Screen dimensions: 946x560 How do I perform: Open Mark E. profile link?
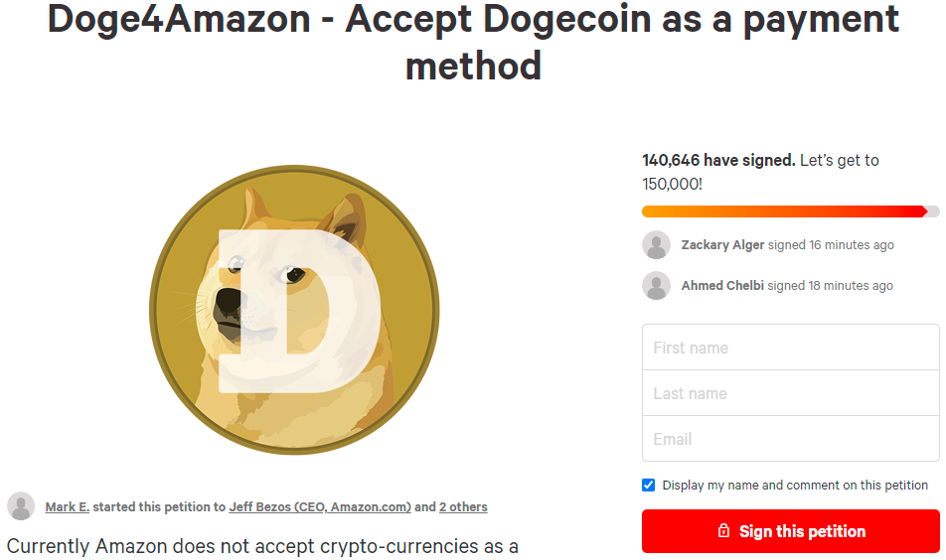pyautogui.click(x=68, y=507)
